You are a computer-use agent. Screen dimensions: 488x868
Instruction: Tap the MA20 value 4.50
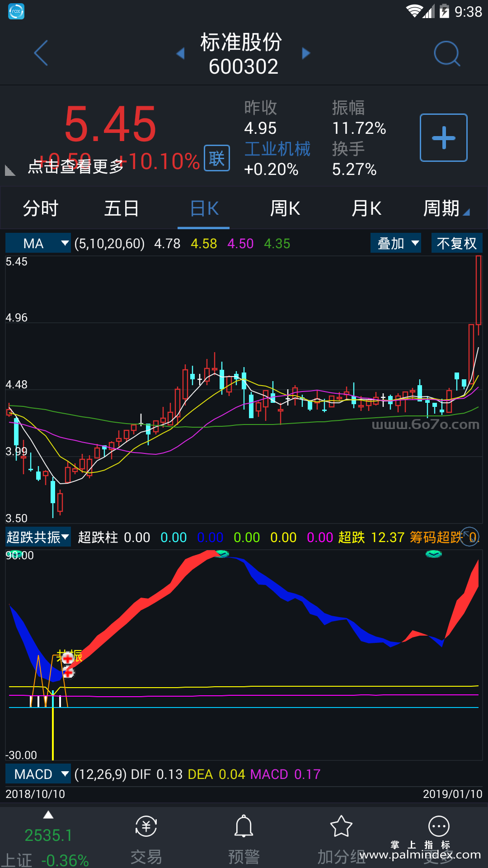(240, 244)
